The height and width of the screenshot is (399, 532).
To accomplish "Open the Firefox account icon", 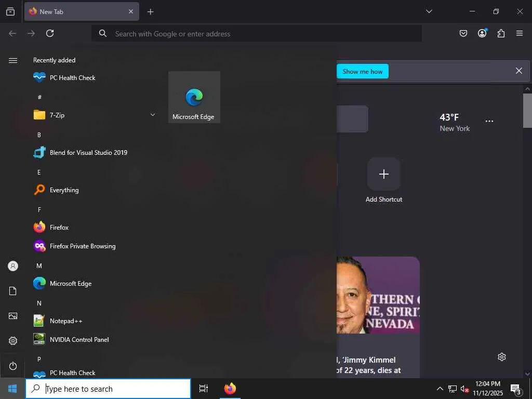I will pos(482,33).
